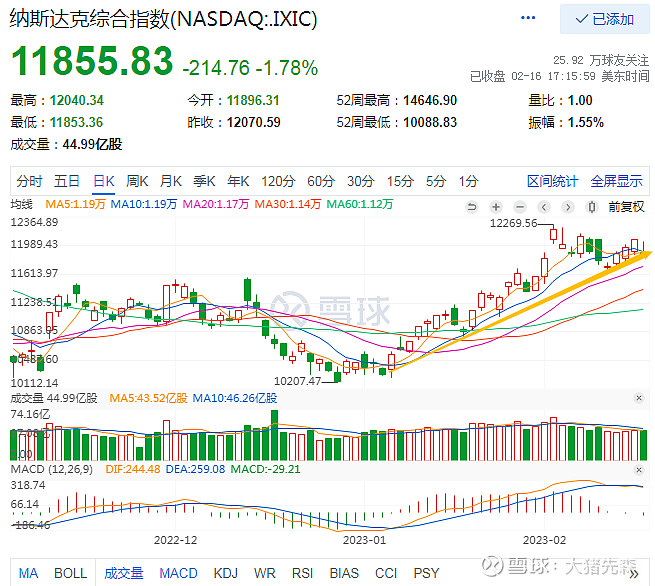The image size is (655, 586).
Task: Click the DEA:259.08 MACD value
Action: click(x=195, y=469)
